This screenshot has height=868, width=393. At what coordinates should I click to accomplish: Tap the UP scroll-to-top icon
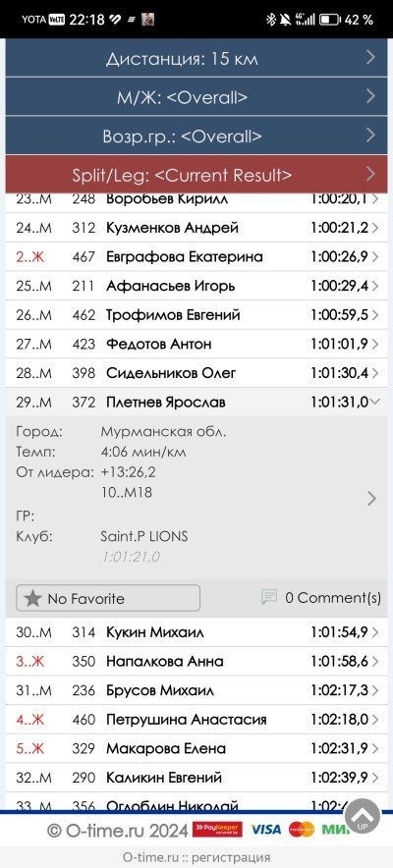click(x=362, y=816)
